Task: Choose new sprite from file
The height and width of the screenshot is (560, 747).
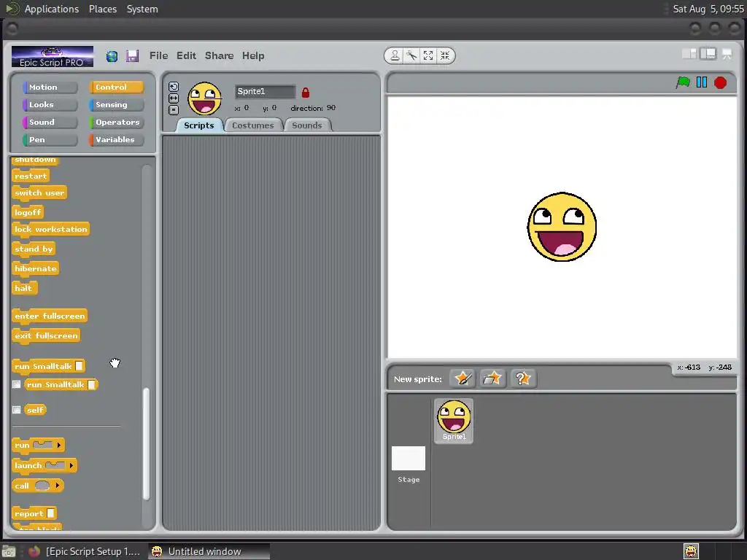Action: click(492, 379)
